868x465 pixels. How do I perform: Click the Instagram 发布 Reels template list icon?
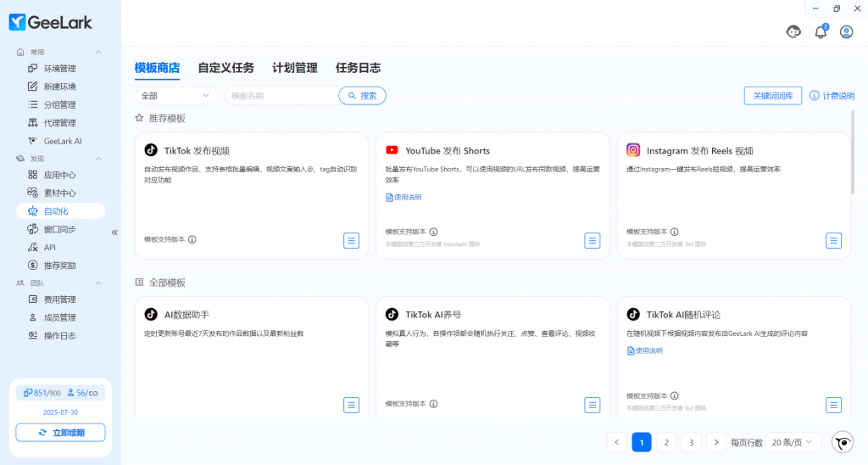click(833, 240)
